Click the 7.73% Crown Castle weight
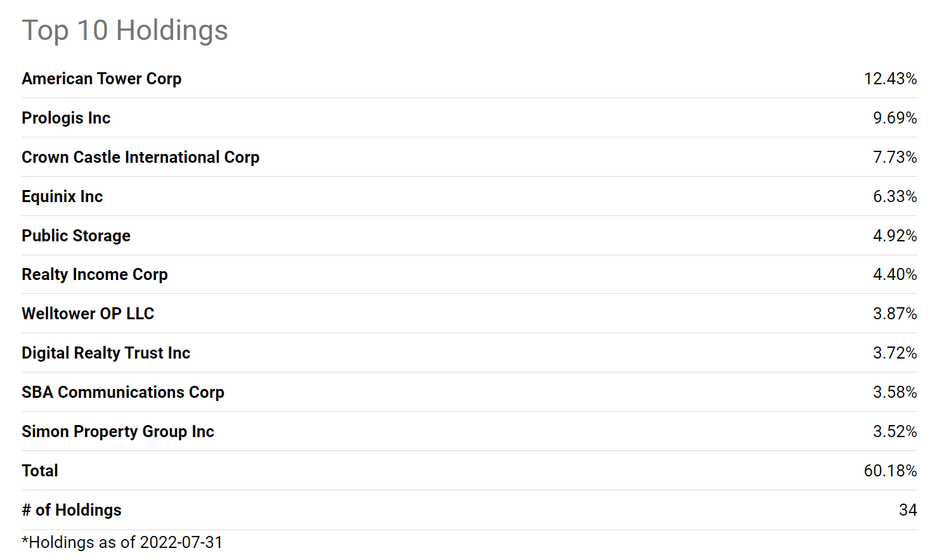The width and height of the screenshot is (937, 560). coord(895,157)
